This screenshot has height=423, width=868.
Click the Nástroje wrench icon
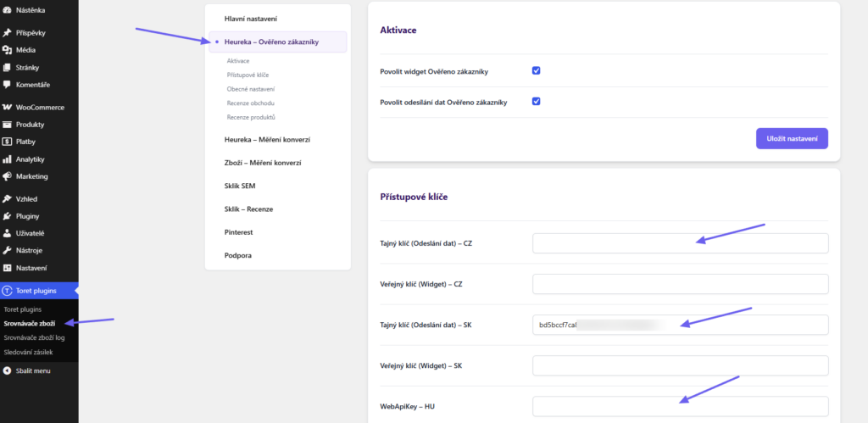click(7, 250)
